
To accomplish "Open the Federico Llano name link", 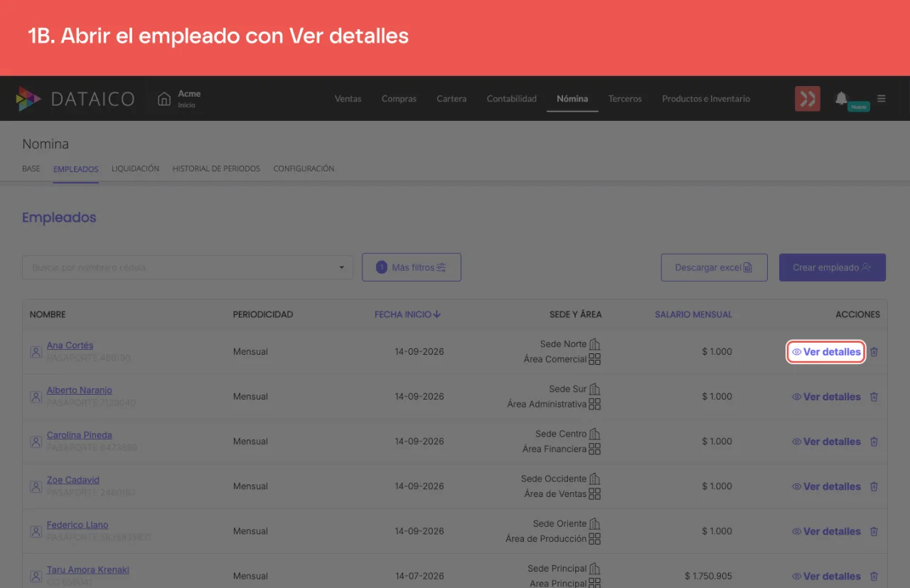I will pyautogui.click(x=77, y=525).
